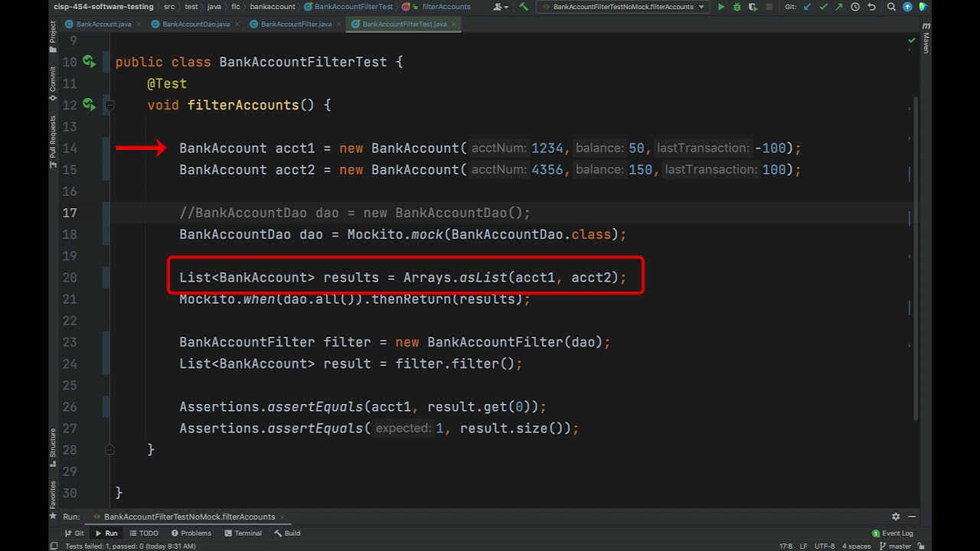This screenshot has height=551, width=980.
Task: Click the read-only lock icon in status bar
Action: (923, 546)
